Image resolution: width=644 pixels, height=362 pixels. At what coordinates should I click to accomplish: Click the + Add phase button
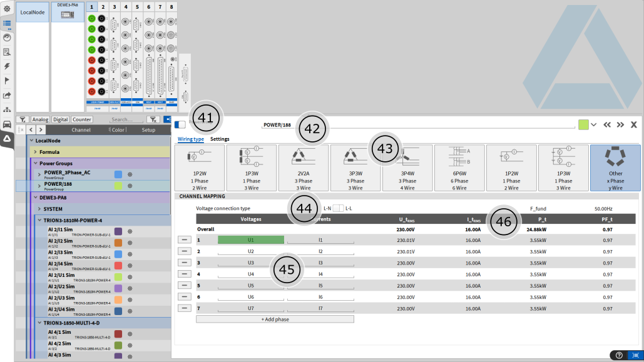click(x=275, y=319)
